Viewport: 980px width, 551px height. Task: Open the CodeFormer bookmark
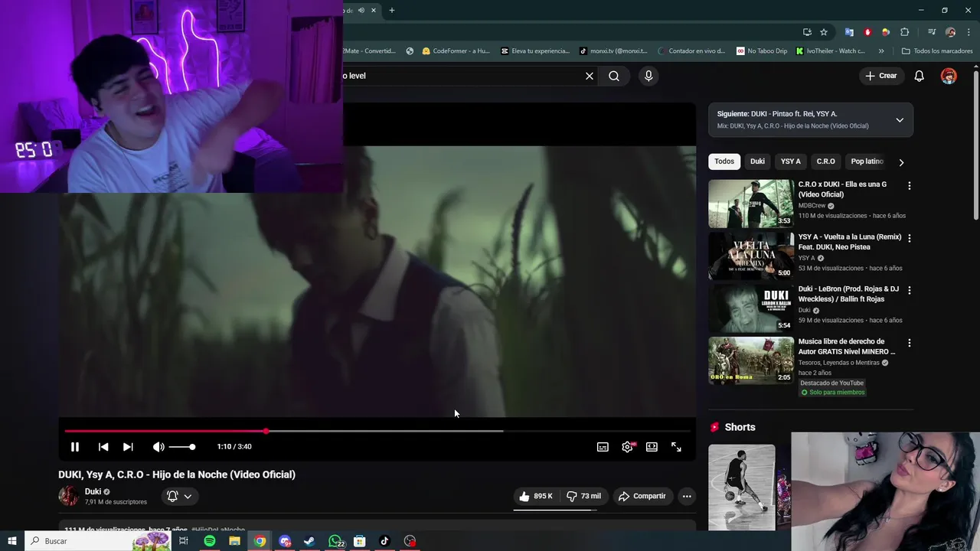tap(456, 51)
